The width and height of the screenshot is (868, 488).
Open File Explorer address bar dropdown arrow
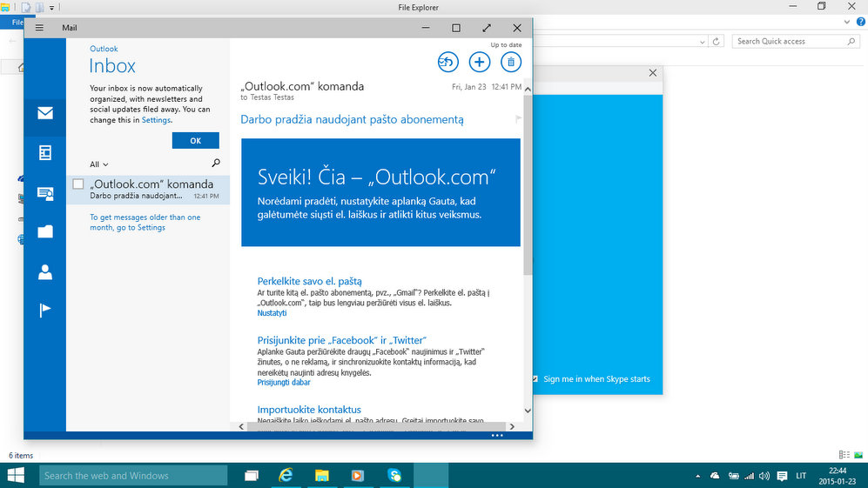point(703,42)
